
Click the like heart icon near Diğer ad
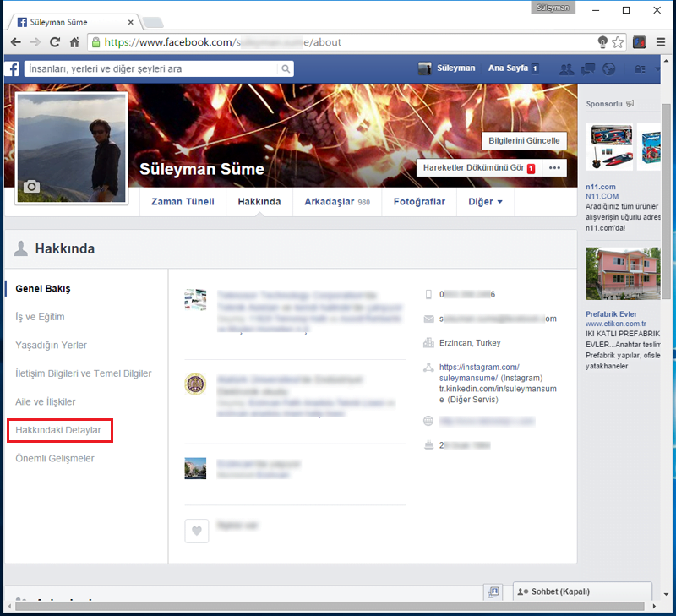coord(196,531)
